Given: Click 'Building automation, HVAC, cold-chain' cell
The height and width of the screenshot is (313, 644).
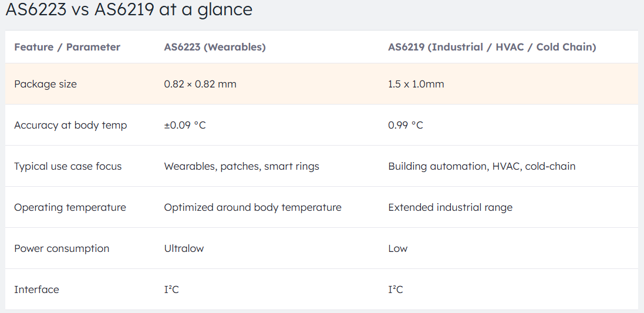Looking at the screenshot, I should (481, 166).
